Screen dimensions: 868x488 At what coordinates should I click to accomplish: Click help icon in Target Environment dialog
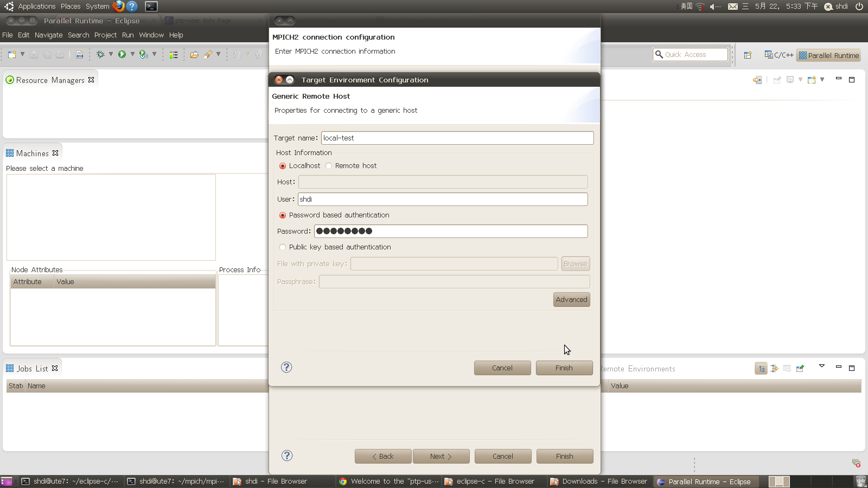(286, 367)
